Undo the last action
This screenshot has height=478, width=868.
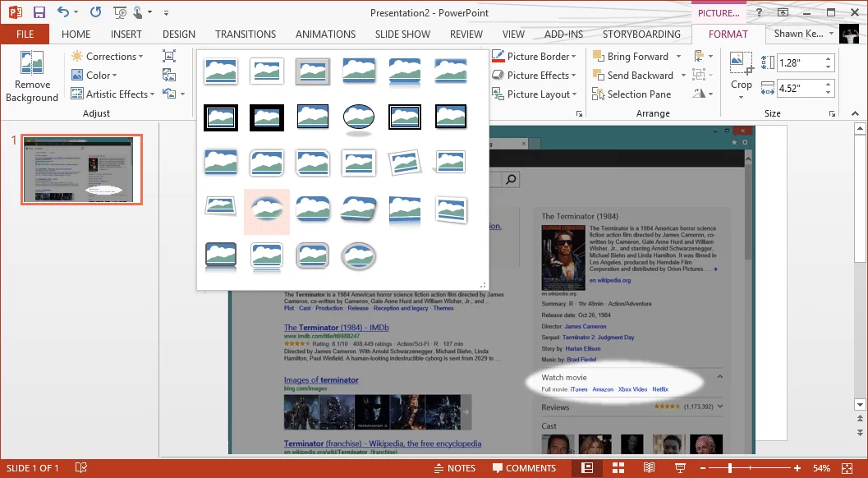point(63,11)
